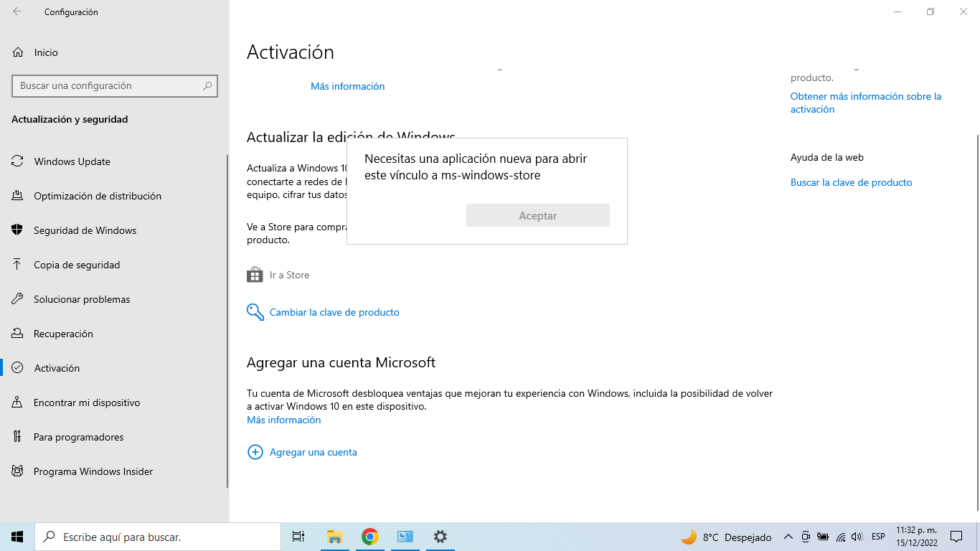Click the cat icon for Windows Insider

(17, 471)
